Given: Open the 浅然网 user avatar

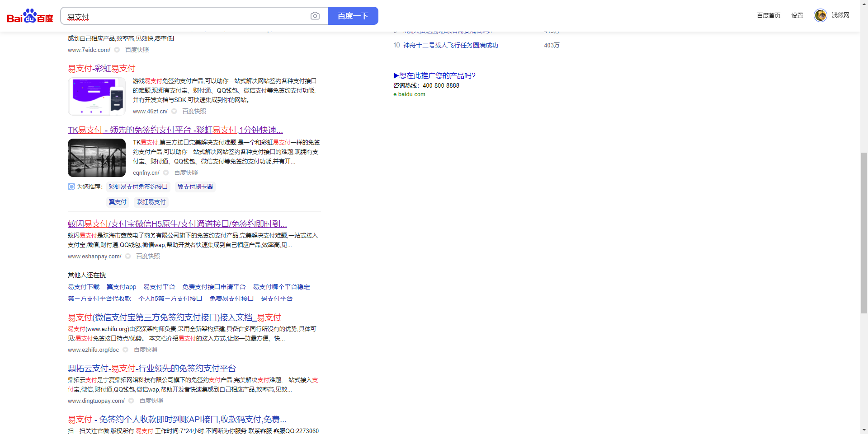Looking at the screenshot, I should point(820,15).
